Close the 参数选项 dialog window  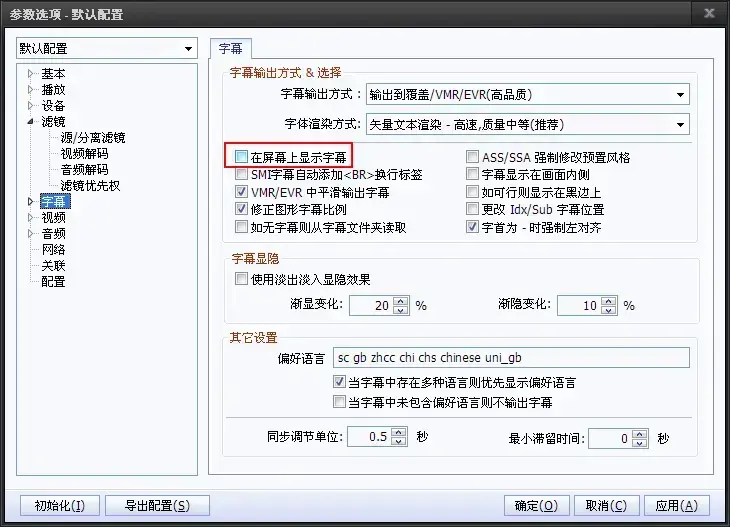(709, 13)
